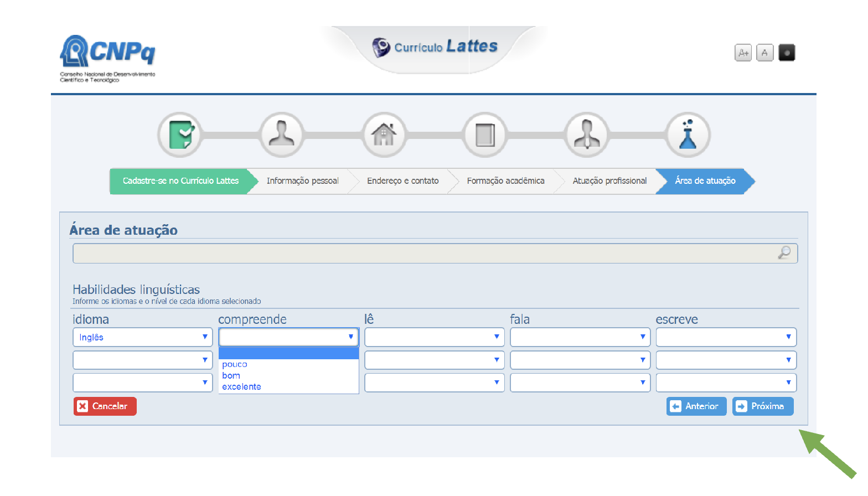Viewport: 868px width, 496px height.
Task: Open the Inglês idioma dropdown
Action: pyautogui.click(x=143, y=337)
